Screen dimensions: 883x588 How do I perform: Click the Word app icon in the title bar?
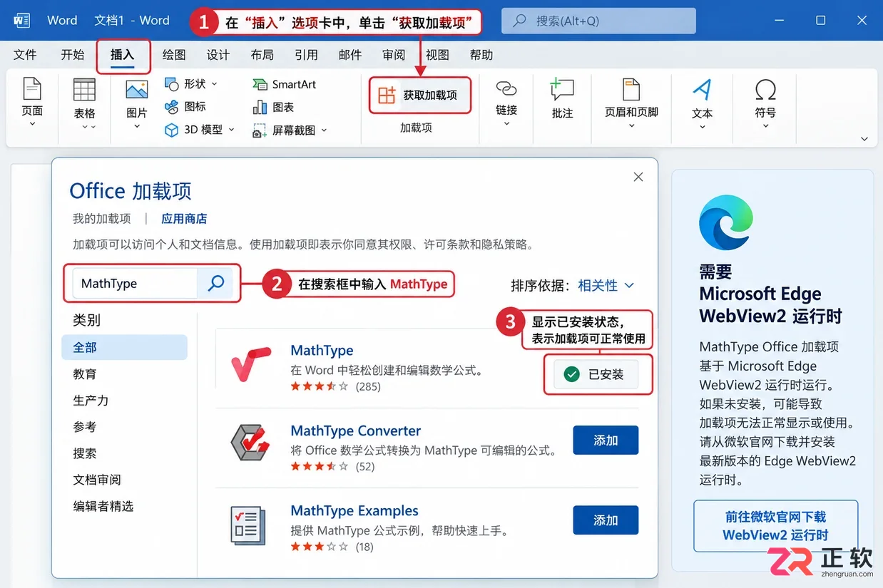click(22, 20)
